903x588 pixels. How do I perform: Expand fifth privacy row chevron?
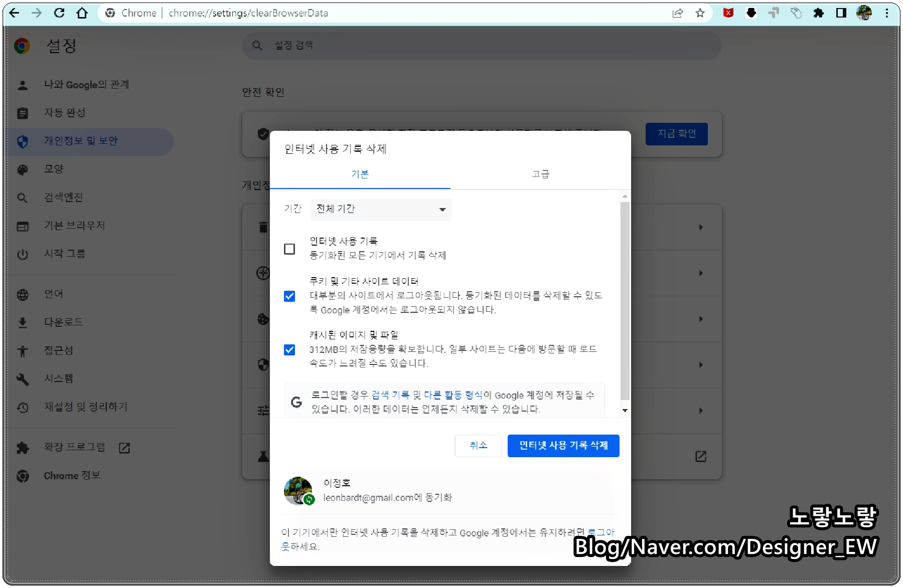tap(701, 411)
